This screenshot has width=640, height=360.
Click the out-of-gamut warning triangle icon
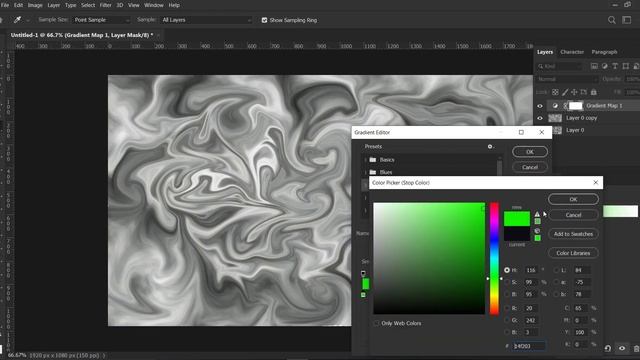[537, 214]
